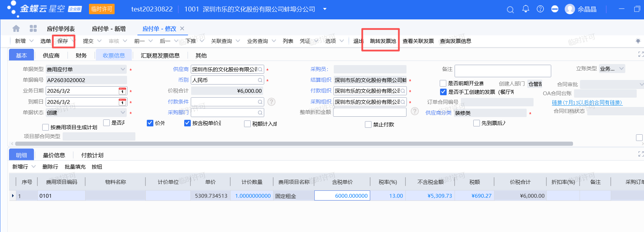Open the notifications bell
Screen dimensions: 644x232
pos(526,9)
